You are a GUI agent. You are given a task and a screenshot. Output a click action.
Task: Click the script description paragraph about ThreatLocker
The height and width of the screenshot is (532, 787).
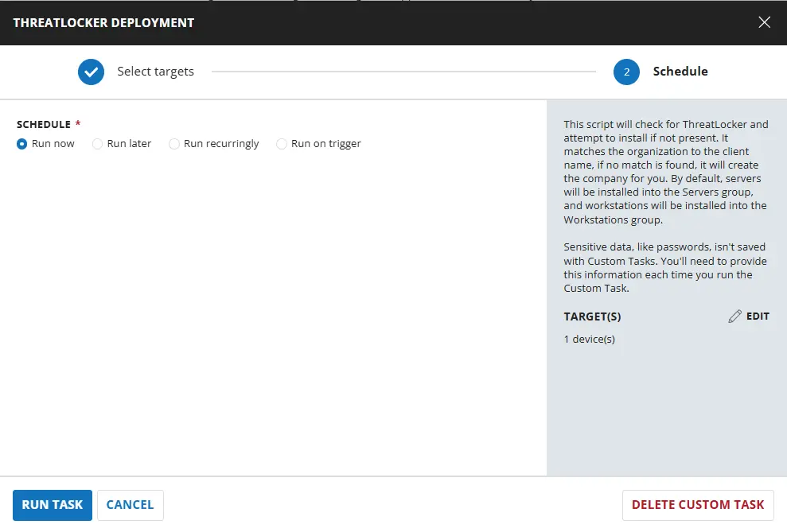click(666, 172)
